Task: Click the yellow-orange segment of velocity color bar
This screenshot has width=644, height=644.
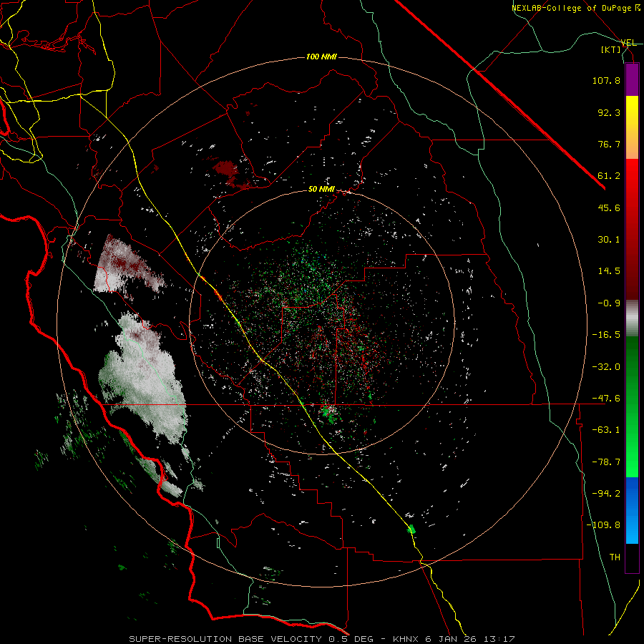Action: [632, 127]
